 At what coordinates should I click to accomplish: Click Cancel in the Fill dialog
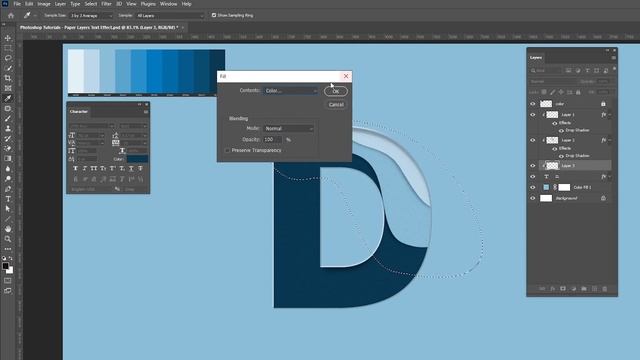[336, 104]
